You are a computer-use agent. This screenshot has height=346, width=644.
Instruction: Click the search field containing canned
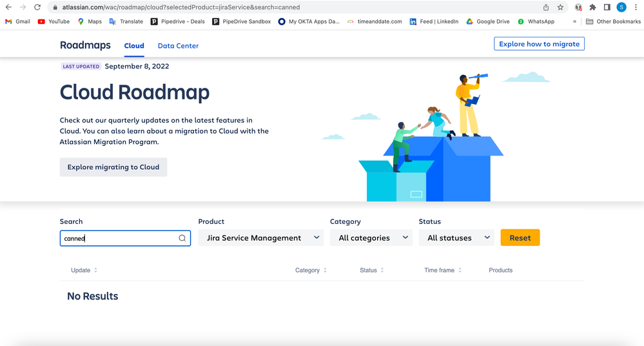[125, 238]
